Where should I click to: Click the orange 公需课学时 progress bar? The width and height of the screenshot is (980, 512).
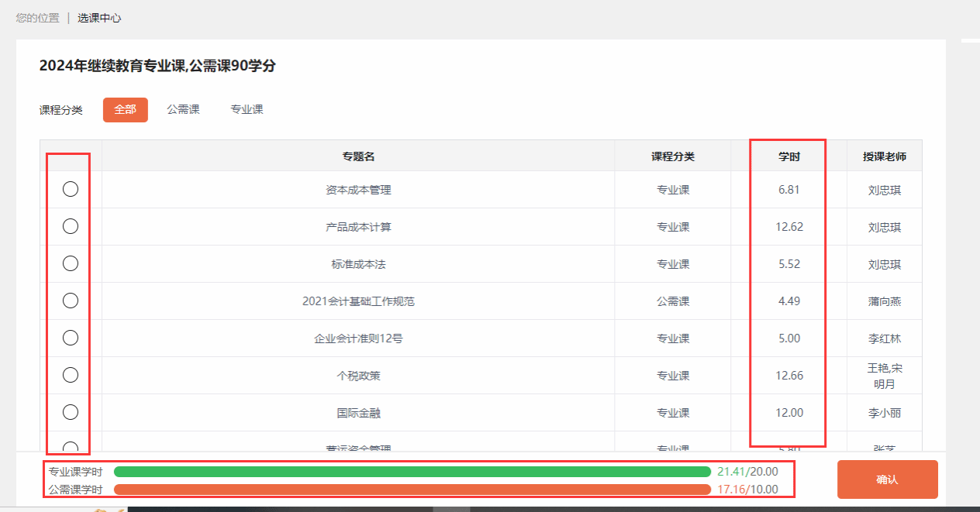coord(412,490)
